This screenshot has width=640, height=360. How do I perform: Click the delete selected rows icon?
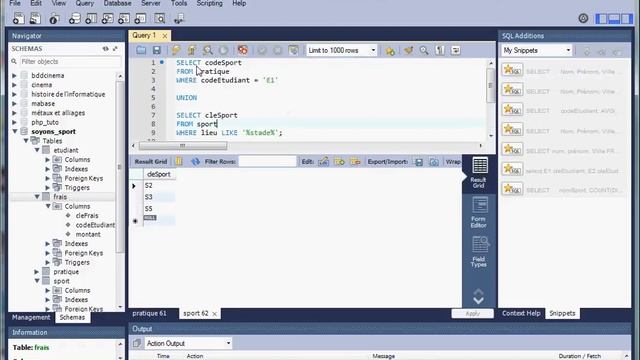pos(355,162)
